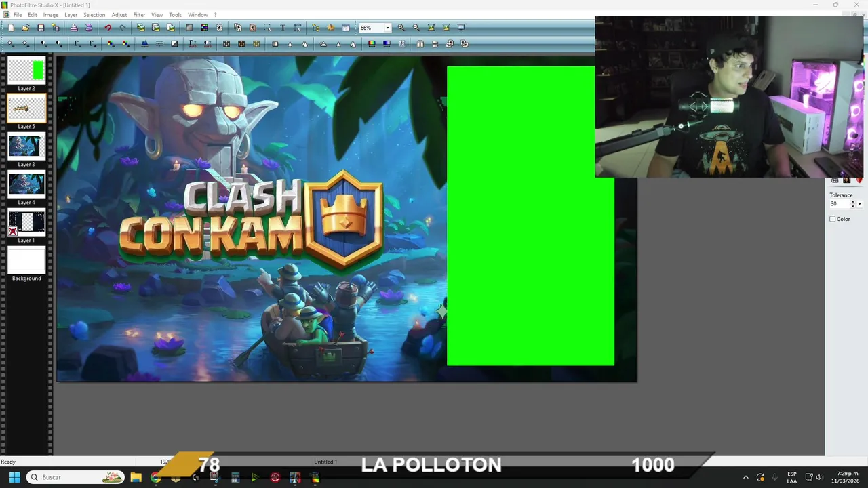The height and width of the screenshot is (488, 868).
Task: Increase brightness with the sun plus icon
Action: point(25,43)
